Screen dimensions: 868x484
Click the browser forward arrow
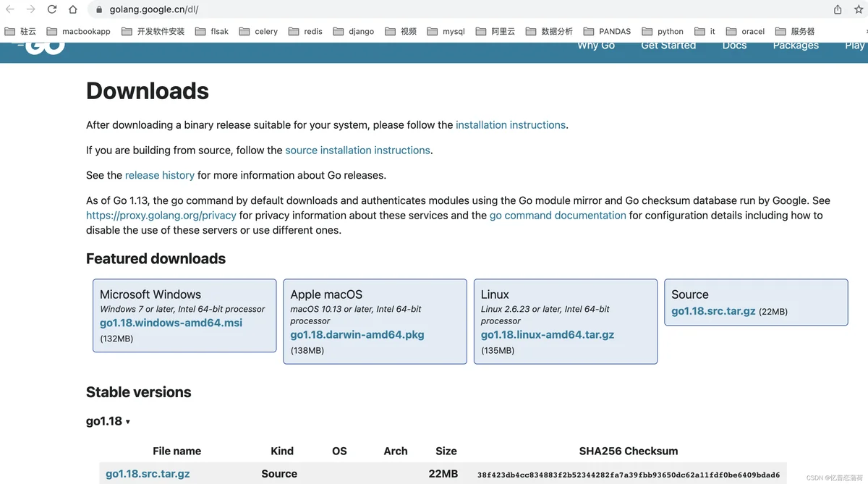[x=30, y=9]
